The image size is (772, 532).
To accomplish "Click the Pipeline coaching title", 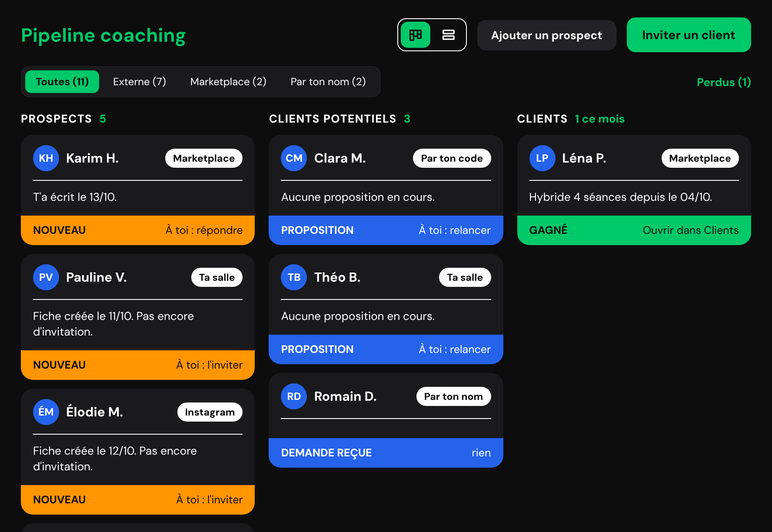I will 103,36.
